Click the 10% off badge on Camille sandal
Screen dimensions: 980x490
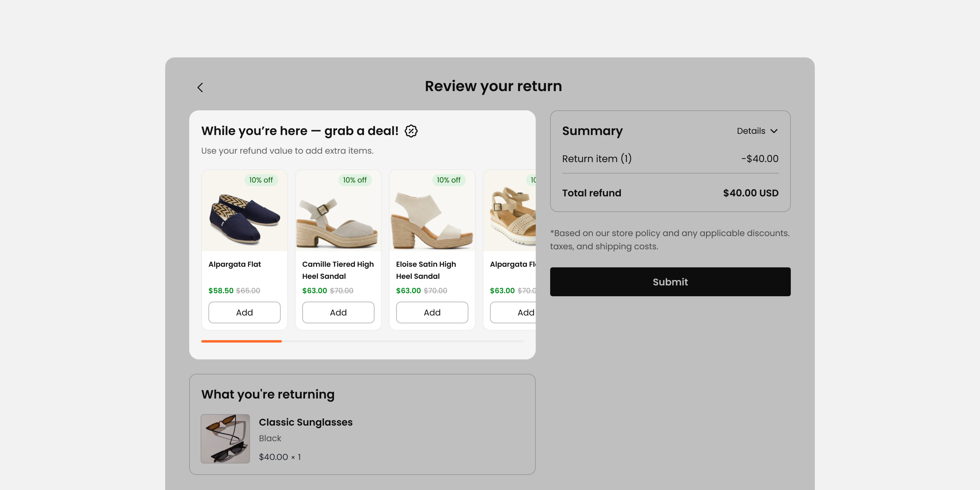[355, 180]
